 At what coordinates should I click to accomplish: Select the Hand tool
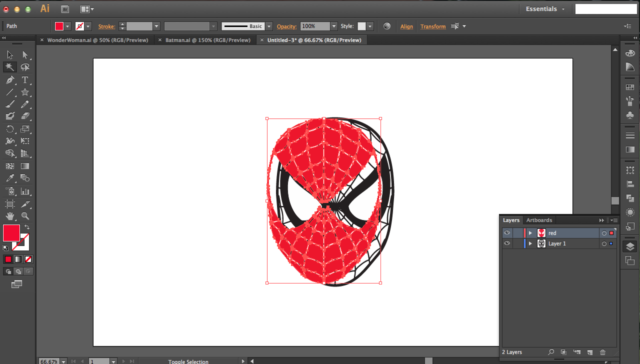click(9, 216)
